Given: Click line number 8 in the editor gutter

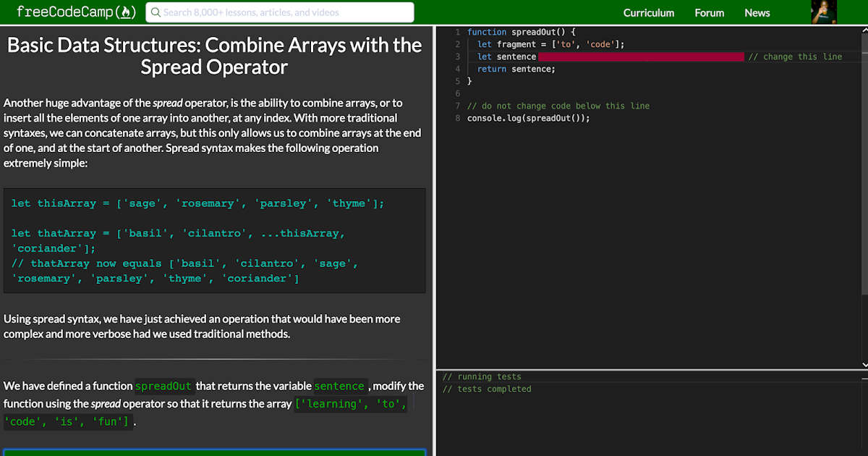Looking at the screenshot, I should [458, 118].
